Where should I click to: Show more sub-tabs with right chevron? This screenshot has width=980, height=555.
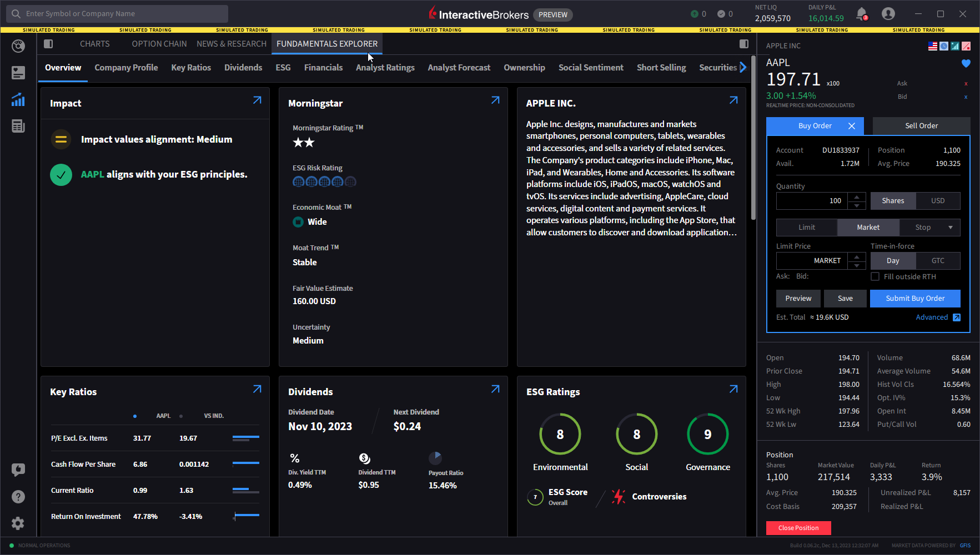coord(743,68)
